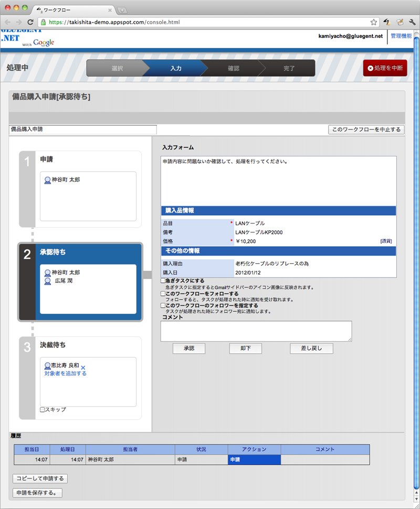Click 神谷町 太郎 in history table
Screen dimensions: 420x509
pos(101,460)
